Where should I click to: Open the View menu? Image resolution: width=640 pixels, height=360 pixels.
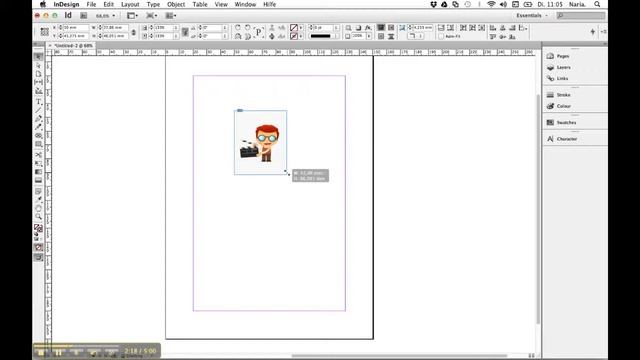[221, 4]
